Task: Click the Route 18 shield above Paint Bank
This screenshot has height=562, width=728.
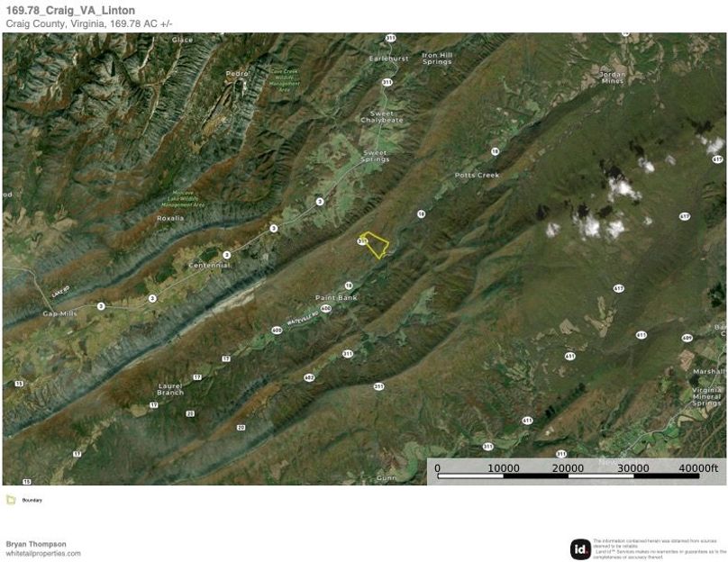Action: click(x=349, y=286)
